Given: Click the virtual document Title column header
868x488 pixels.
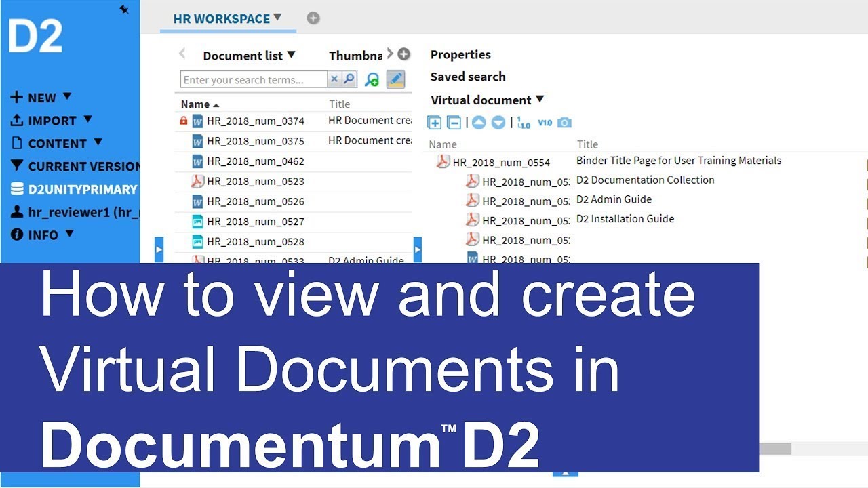Looking at the screenshot, I should pos(588,144).
